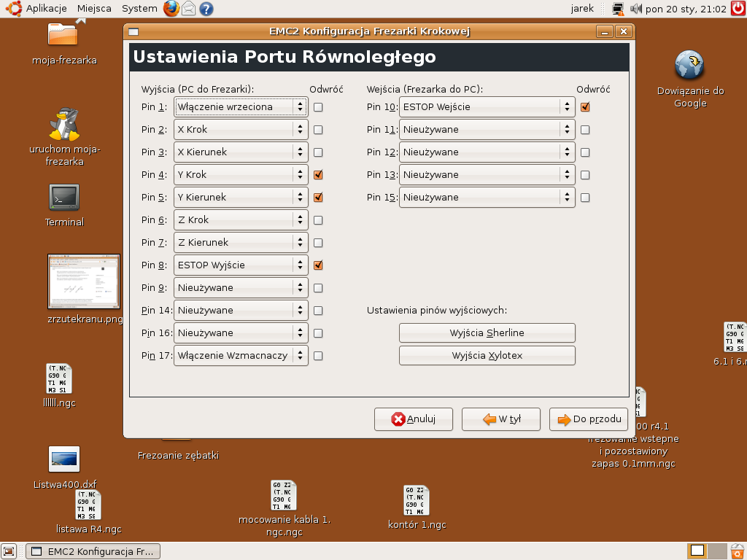
Task: Open the Pin 10 ESTOP Wejście dropdown
Action: 487,106
